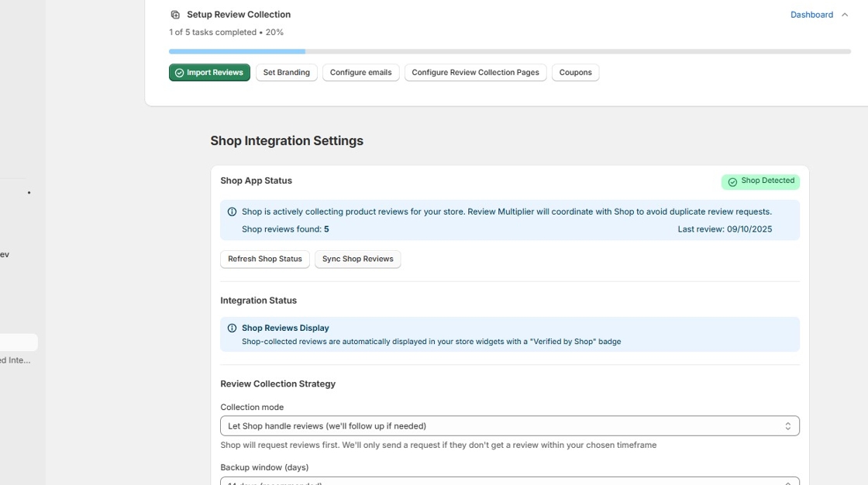Click the info icon next to Shop Reviews Display
The height and width of the screenshot is (485, 868).
(x=232, y=327)
